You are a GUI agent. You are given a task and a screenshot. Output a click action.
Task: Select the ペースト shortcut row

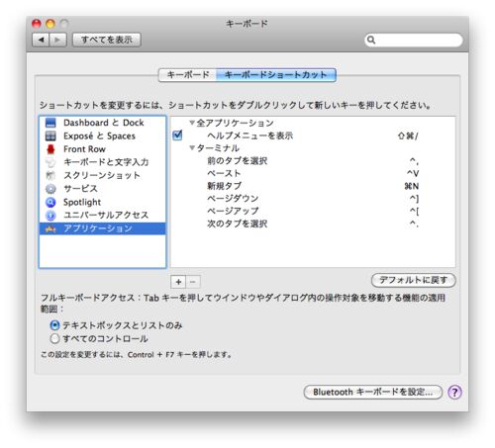(x=313, y=173)
